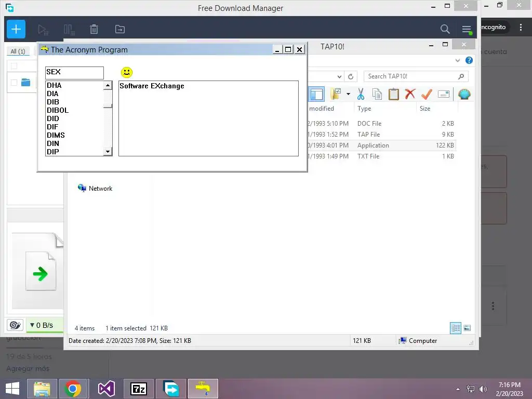
Task: Switch to details view in TAP10!
Action: [x=456, y=328]
